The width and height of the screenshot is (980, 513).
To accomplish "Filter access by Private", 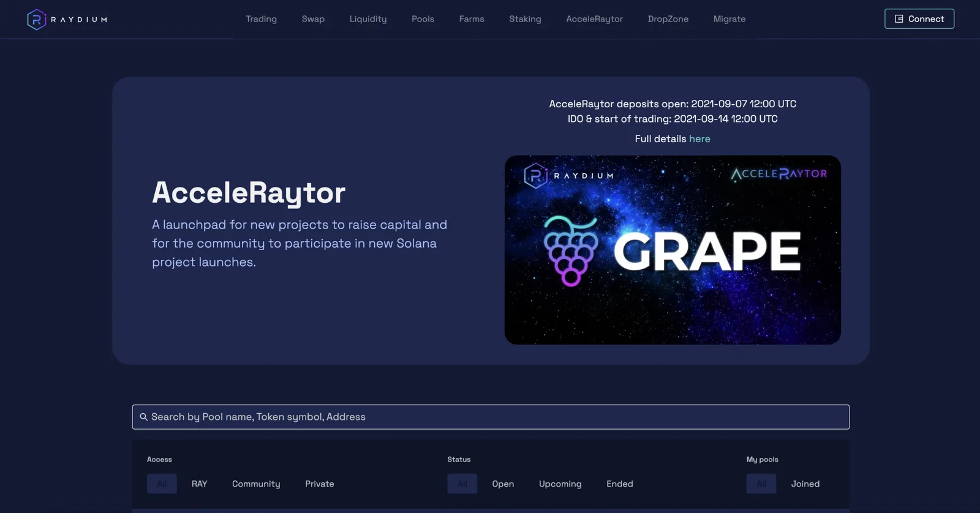I will [x=320, y=484].
